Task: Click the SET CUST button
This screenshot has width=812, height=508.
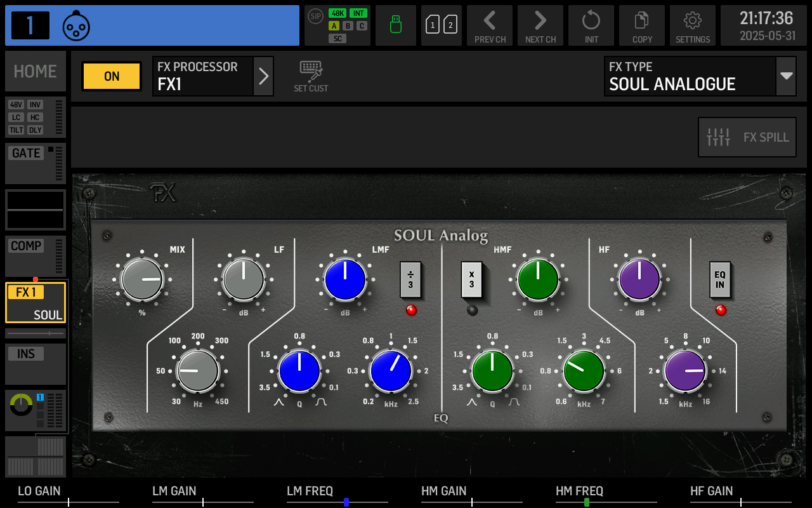Action: point(311,75)
